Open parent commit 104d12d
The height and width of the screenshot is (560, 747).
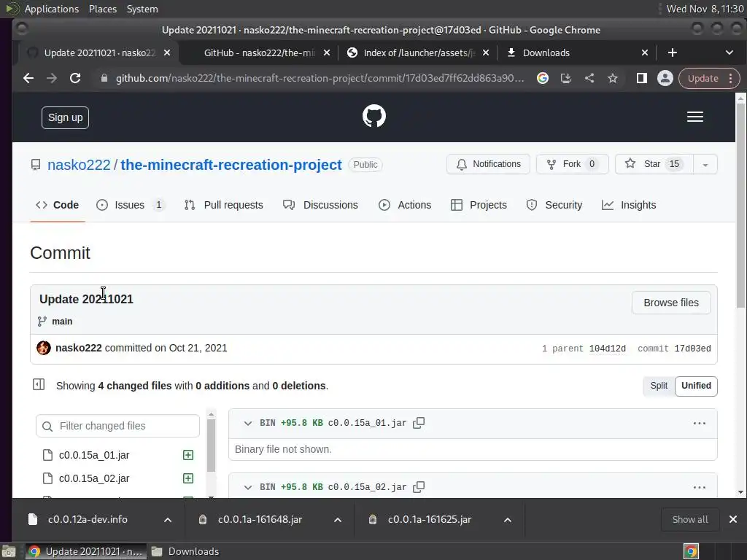(608, 349)
